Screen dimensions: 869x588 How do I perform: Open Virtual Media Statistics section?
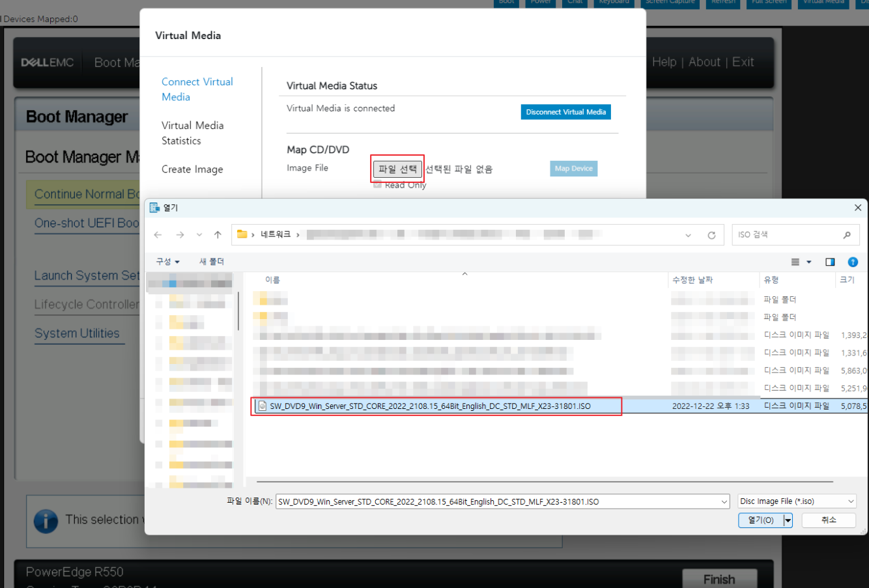(193, 133)
